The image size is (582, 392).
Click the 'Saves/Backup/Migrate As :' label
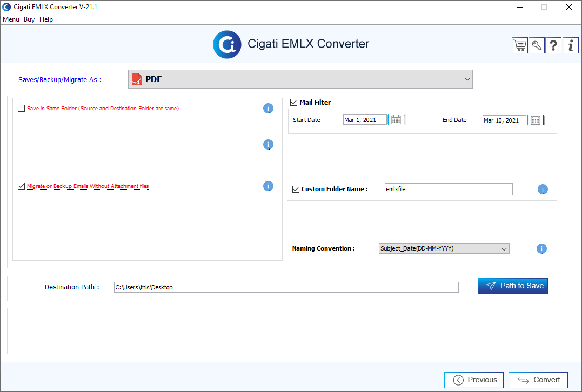(x=60, y=80)
